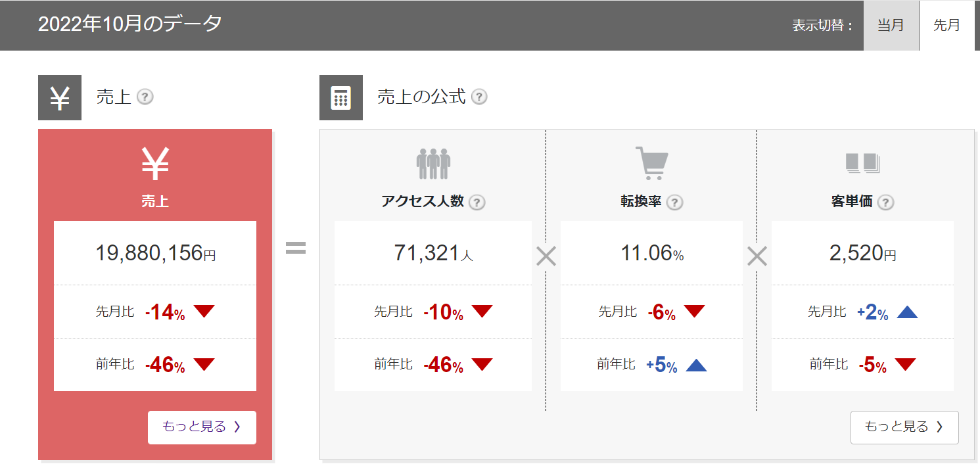The width and height of the screenshot is (980, 470).
Task: Open もっと見る in the red 売上 panel
Action: 202,427
